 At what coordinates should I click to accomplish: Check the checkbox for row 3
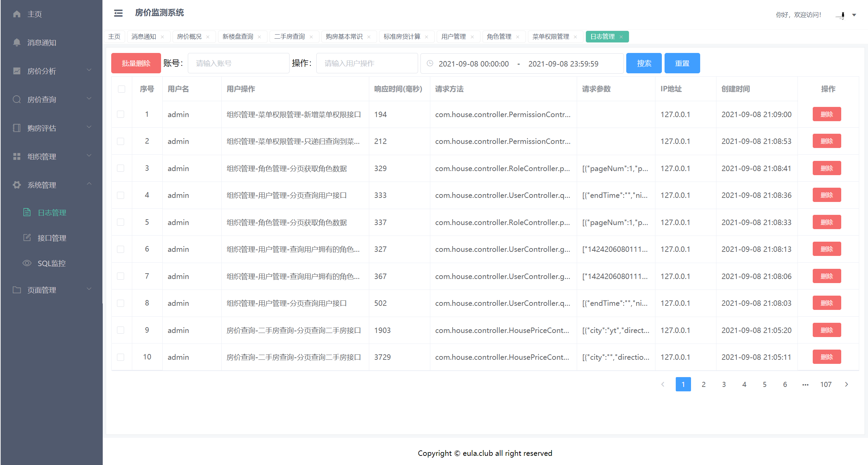click(121, 168)
